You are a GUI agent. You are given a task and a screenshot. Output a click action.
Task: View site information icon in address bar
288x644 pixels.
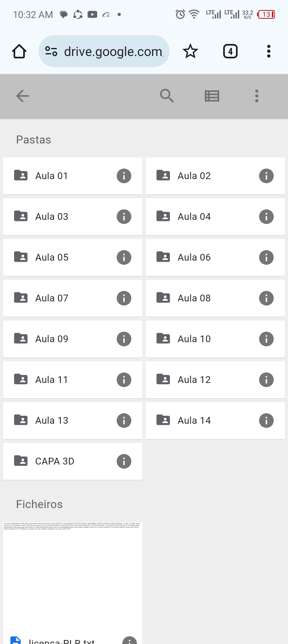(51, 51)
